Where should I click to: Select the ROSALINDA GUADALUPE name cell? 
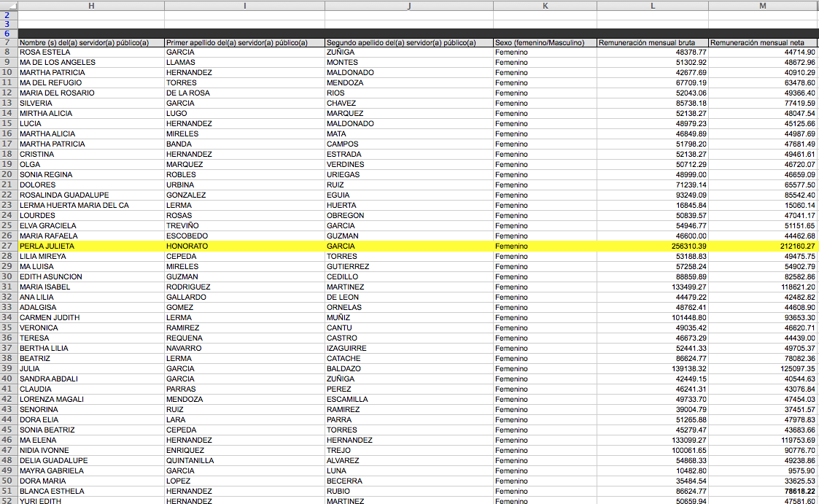91,195
